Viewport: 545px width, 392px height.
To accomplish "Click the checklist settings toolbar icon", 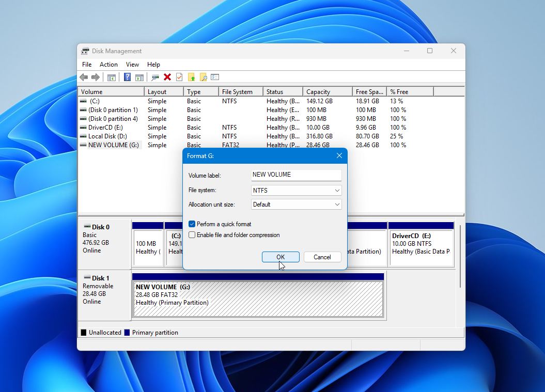I will coord(215,77).
